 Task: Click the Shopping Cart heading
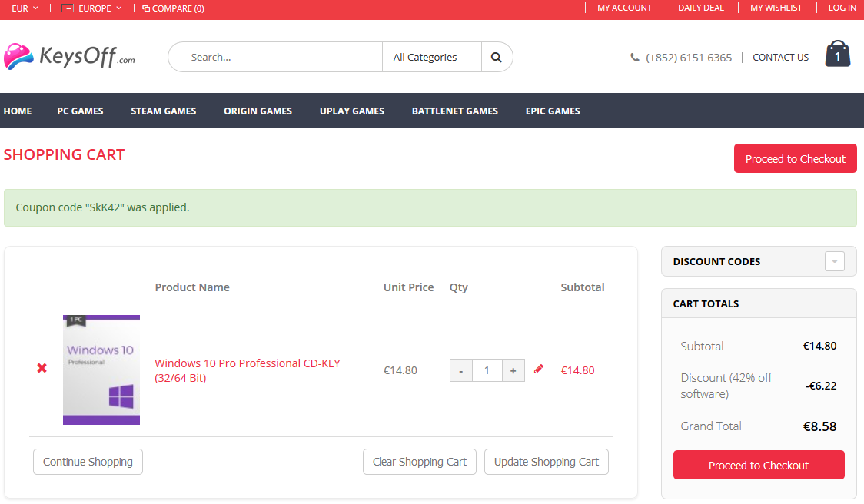[x=64, y=154]
